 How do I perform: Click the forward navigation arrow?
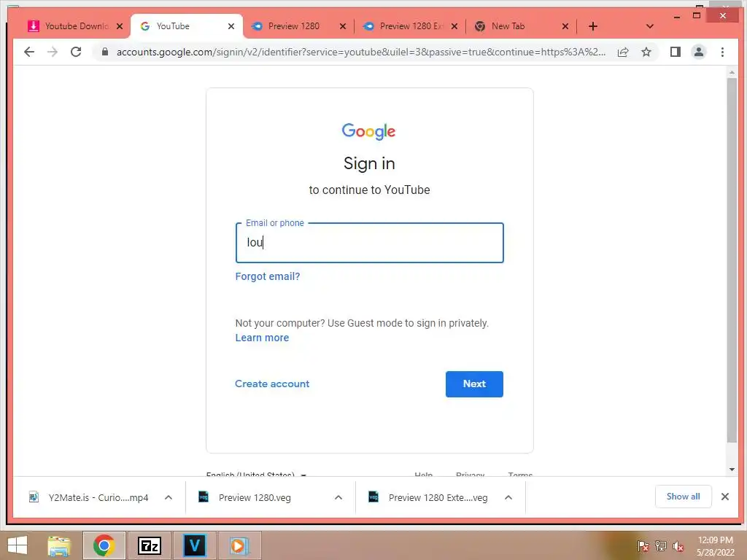point(53,52)
